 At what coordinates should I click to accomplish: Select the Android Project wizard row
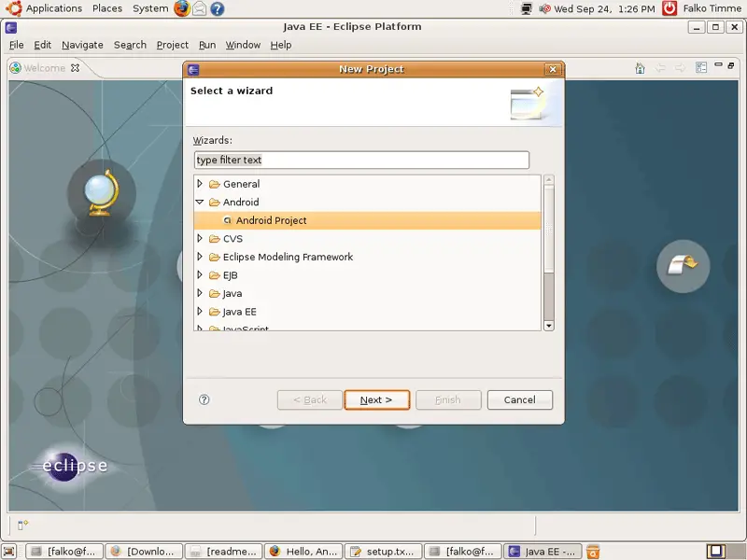[367, 220]
